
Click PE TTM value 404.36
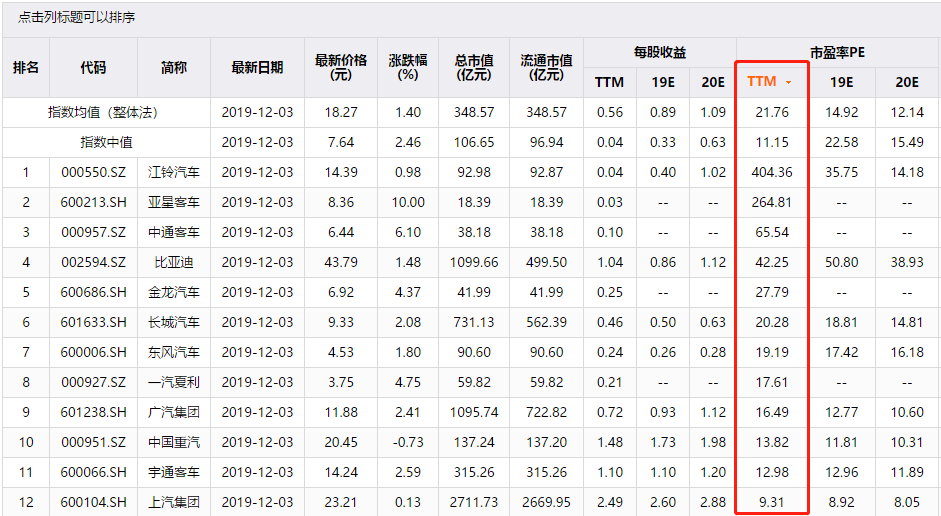click(772, 172)
